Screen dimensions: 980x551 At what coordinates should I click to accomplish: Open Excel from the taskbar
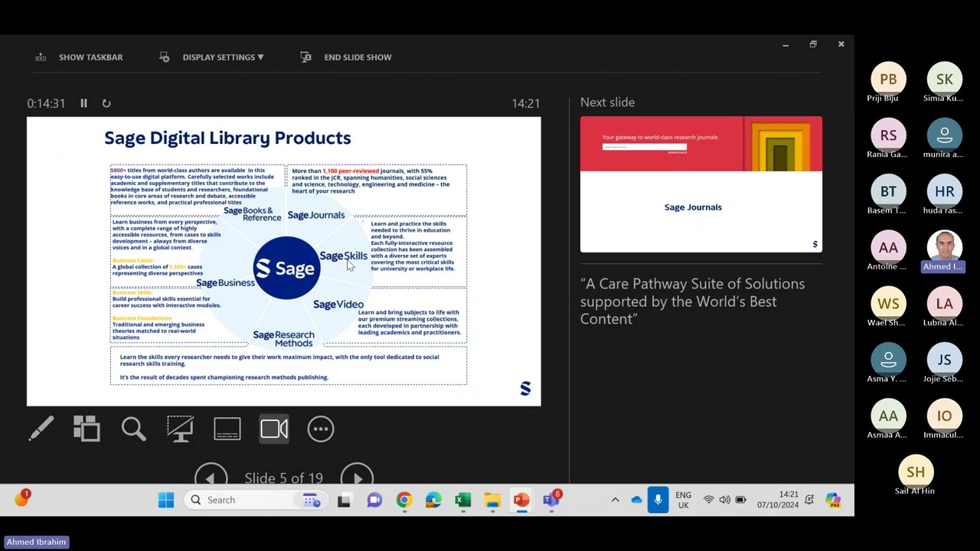click(x=462, y=500)
